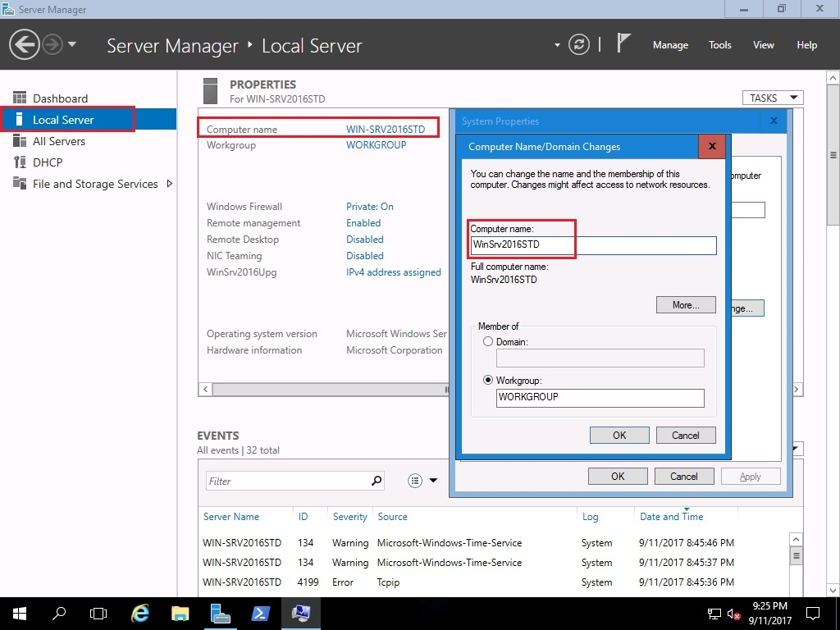840x630 pixels.
Task: Click the Windows Start button
Action: click(19, 613)
